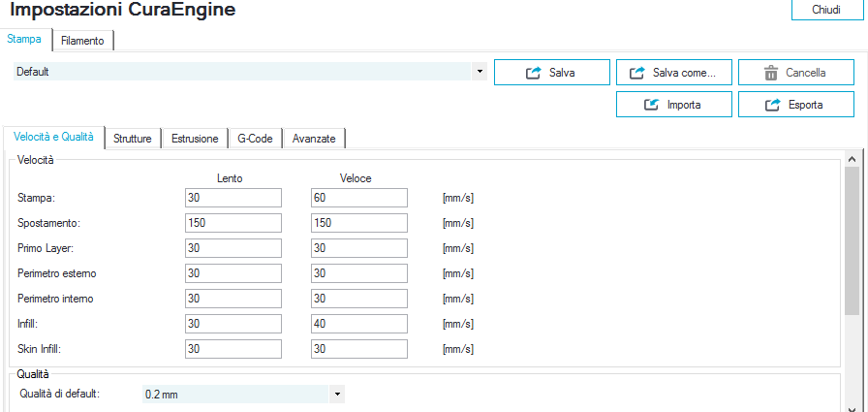Click the Esporta button
This screenshot has width=868, height=412.
pos(794,105)
